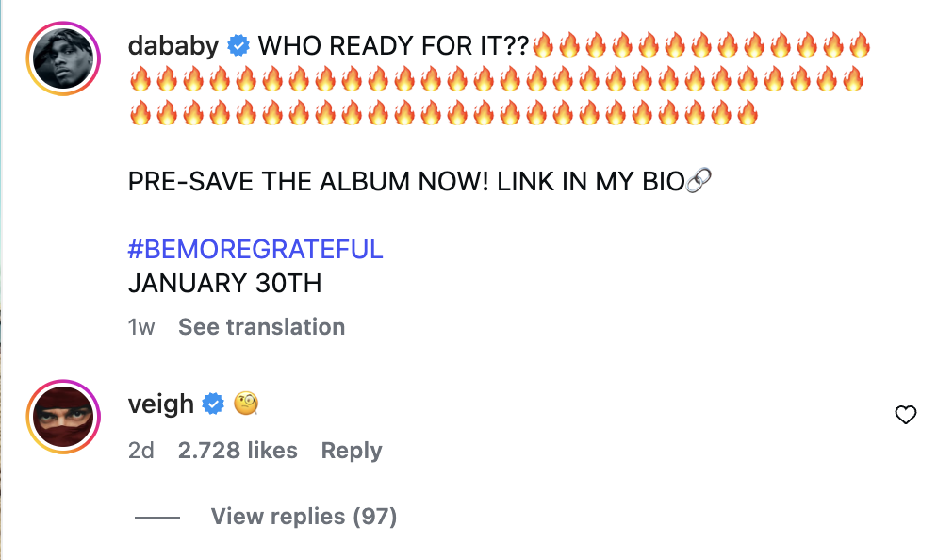Click the verified badge next to veigh
The width and height of the screenshot is (937, 560).
pyautogui.click(x=214, y=404)
